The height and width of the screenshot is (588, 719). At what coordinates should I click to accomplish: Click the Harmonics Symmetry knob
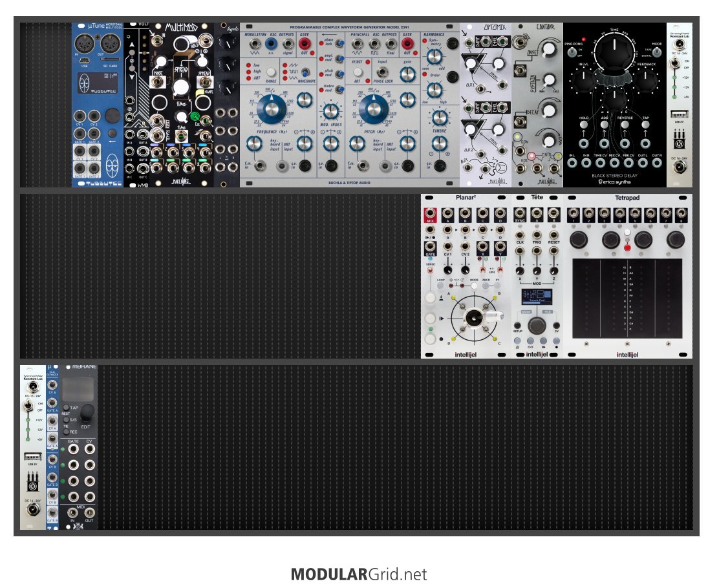tap(435, 57)
